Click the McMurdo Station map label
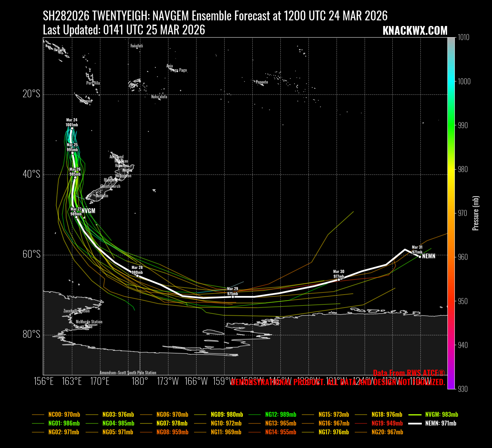Image resolution: width=492 pixels, height=448 pixels. [89, 322]
